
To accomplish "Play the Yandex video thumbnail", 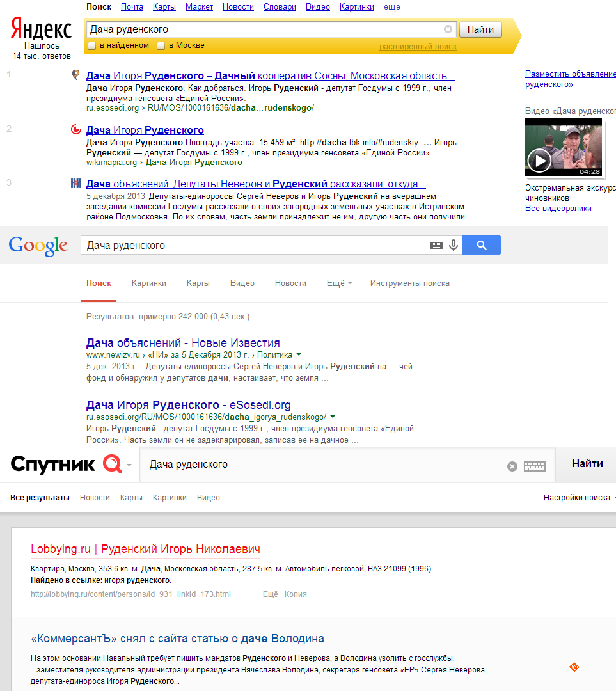I will pos(539,160).
